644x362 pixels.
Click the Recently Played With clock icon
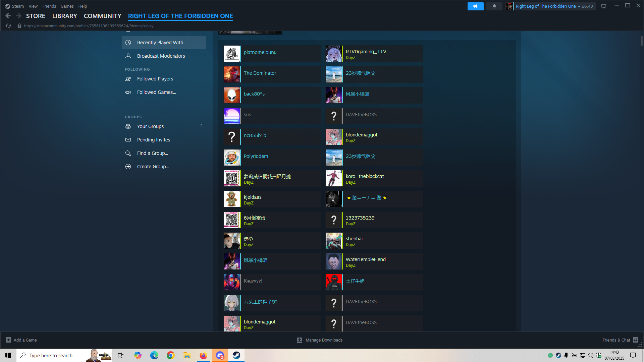[x=128, y=43]
